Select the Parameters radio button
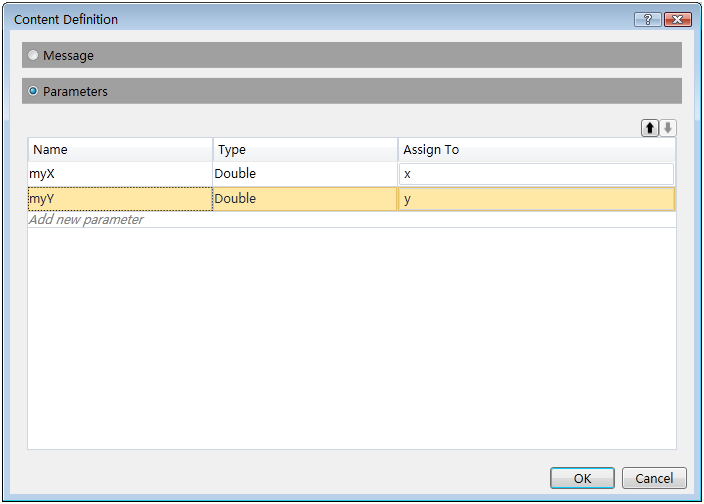 tap(33, 91)
